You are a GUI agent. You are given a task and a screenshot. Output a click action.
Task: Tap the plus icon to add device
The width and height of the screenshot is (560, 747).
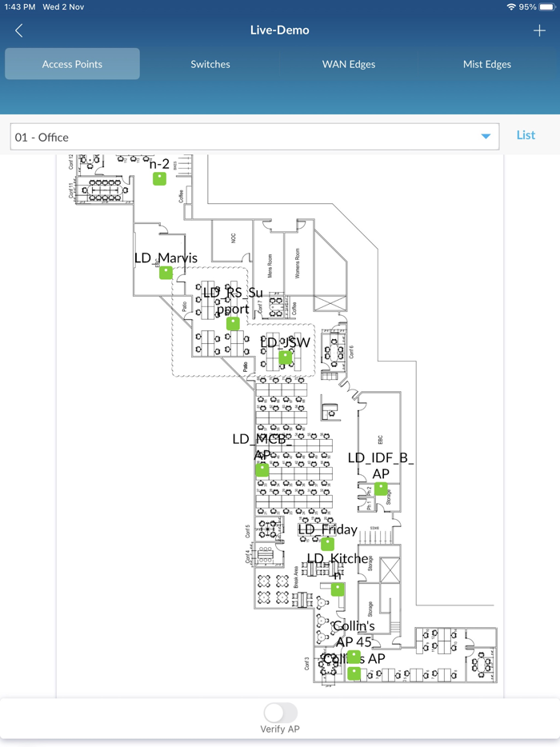539,30
